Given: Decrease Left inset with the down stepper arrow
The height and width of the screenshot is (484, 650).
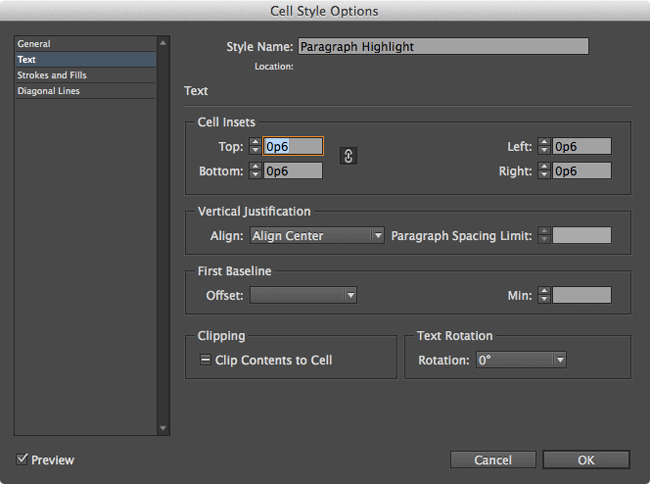Looking at the screenshot, I should pyautogui.click(x=544, y=150).
